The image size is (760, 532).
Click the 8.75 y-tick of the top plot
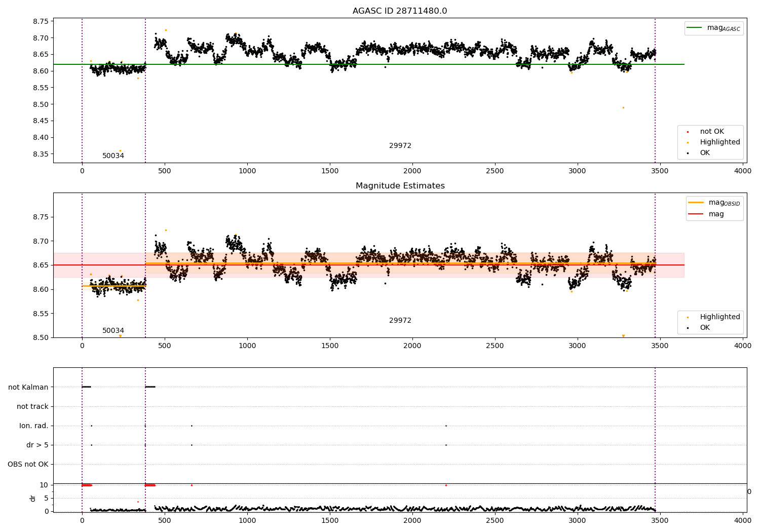[x=41, y=21]
